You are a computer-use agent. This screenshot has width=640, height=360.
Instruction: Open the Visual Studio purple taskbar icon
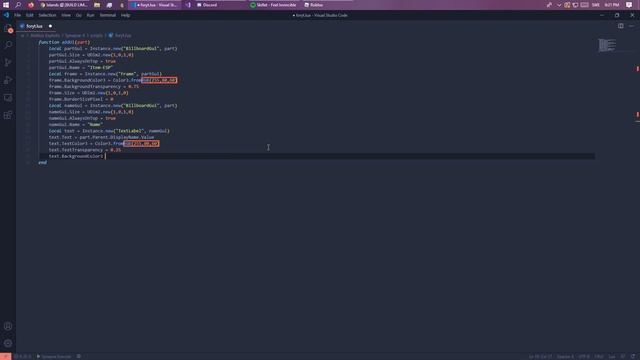(188, 5)
